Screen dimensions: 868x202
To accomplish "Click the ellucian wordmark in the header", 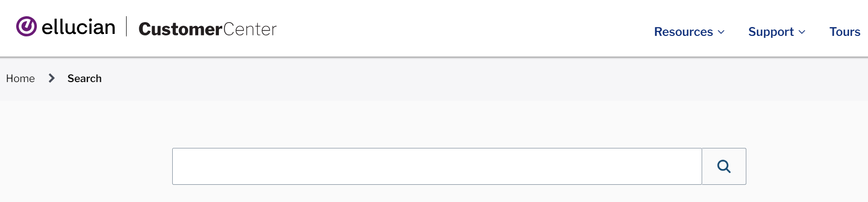I will [79, 27].
